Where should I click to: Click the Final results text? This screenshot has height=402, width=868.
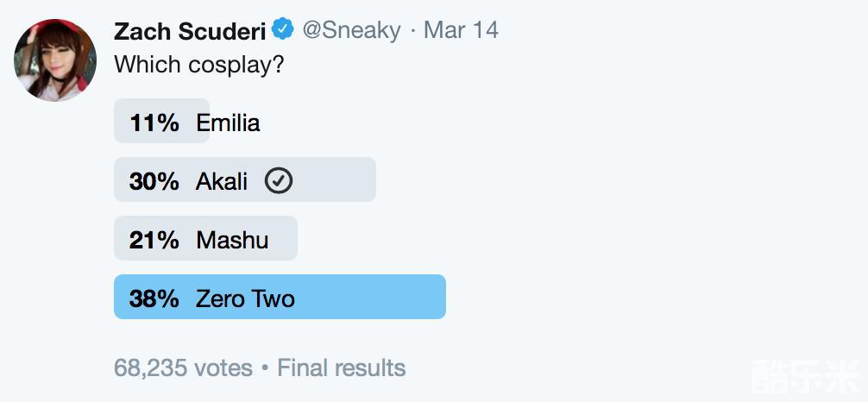(342, 367)
